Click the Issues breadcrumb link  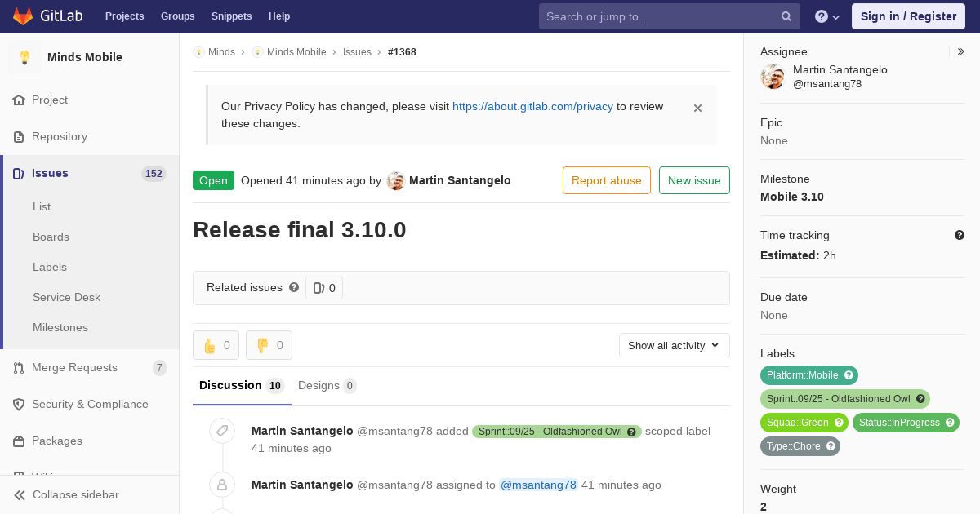coord(357,52)
